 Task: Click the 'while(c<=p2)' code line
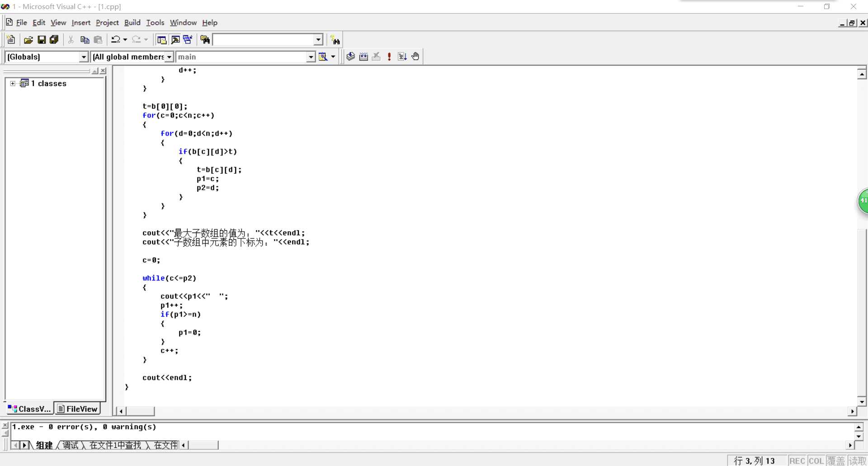tap(170, 278)
